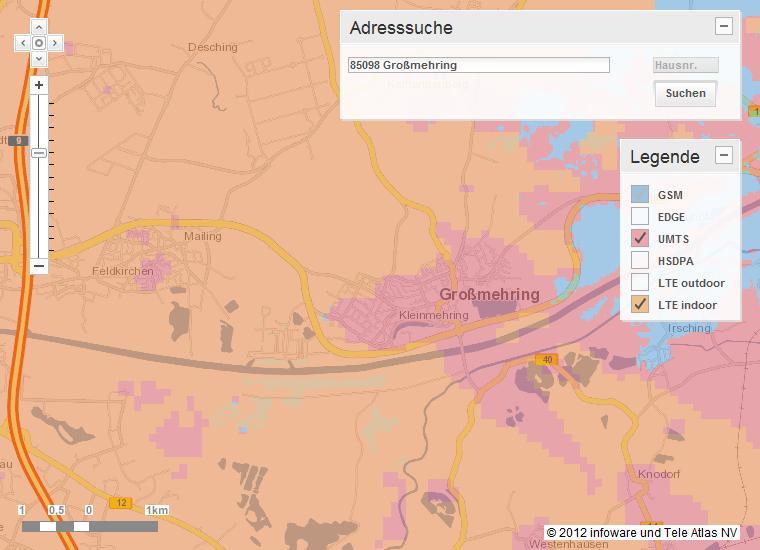Click the address field with 85098 Großmehring
The height and width of the screenshot is (550, 760).
coord(478,65)
